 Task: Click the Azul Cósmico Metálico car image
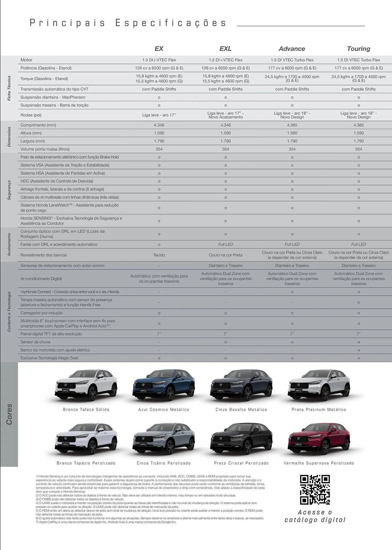point(164,385)
